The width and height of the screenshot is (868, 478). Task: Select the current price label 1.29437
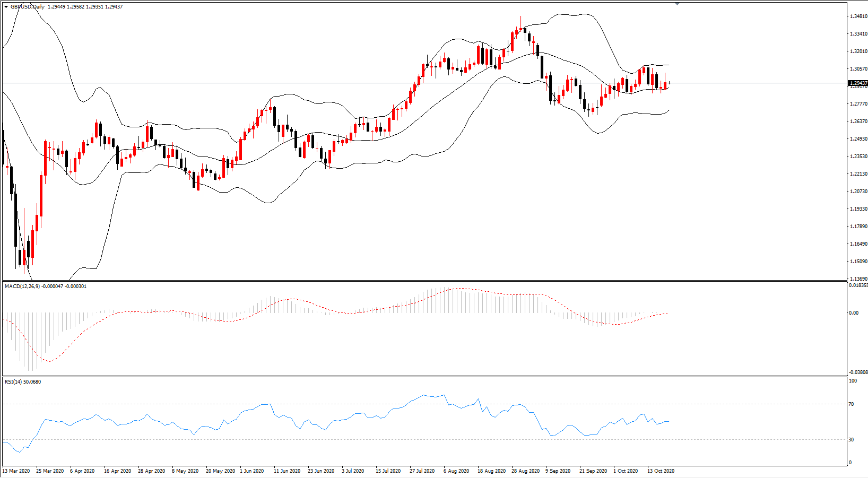tap(858, 83)
